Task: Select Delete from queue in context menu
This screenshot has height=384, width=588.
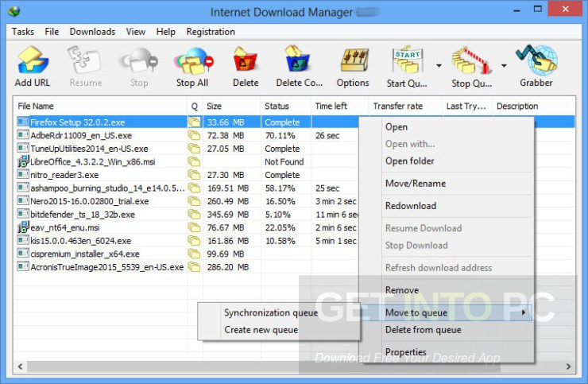Action: pyautogui.click(x=424, y=330)
